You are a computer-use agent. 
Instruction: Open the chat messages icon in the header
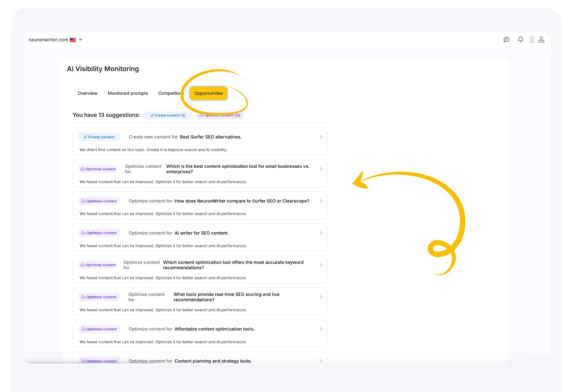tap(506, 39)
